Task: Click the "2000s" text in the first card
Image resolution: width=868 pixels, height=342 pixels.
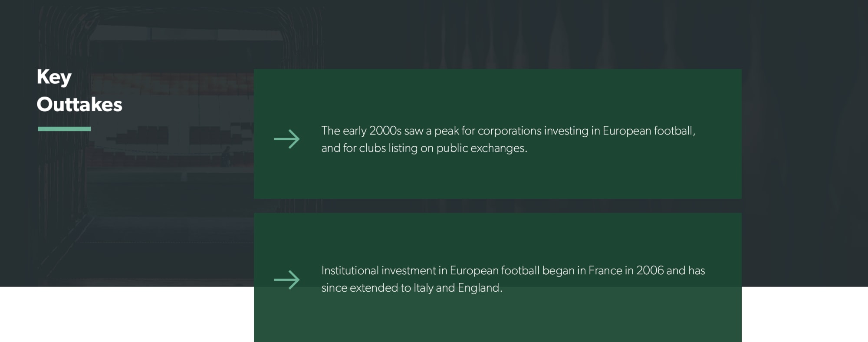Action: pos(385,131)
